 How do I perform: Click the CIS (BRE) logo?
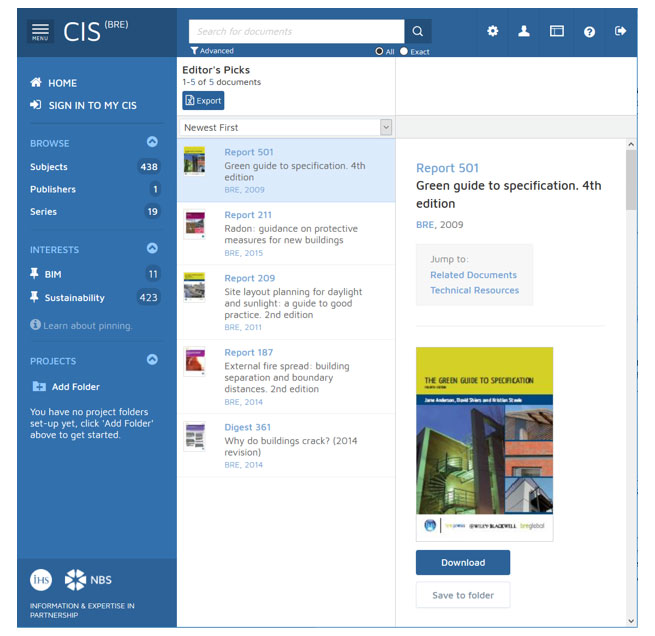pos(96,31)
